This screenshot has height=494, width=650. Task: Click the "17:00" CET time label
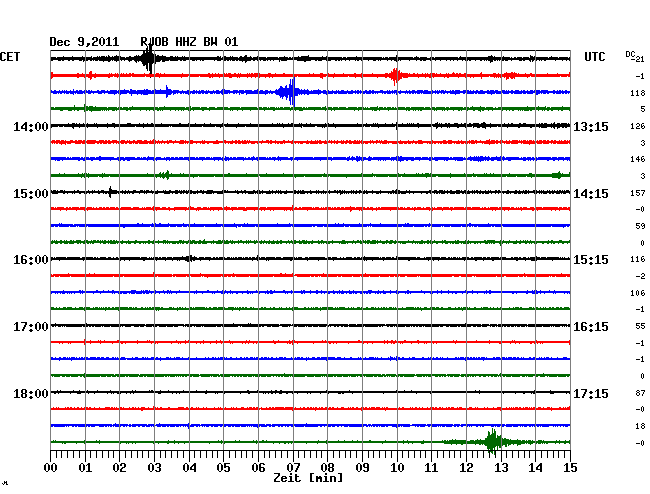tap(31, 327)
